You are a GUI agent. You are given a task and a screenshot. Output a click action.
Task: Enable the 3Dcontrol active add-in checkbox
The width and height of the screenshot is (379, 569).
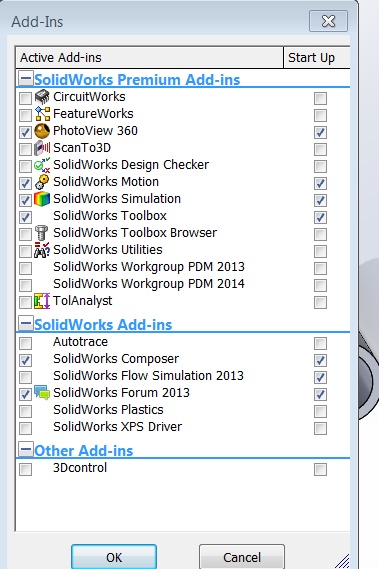[x=25, y=470]
